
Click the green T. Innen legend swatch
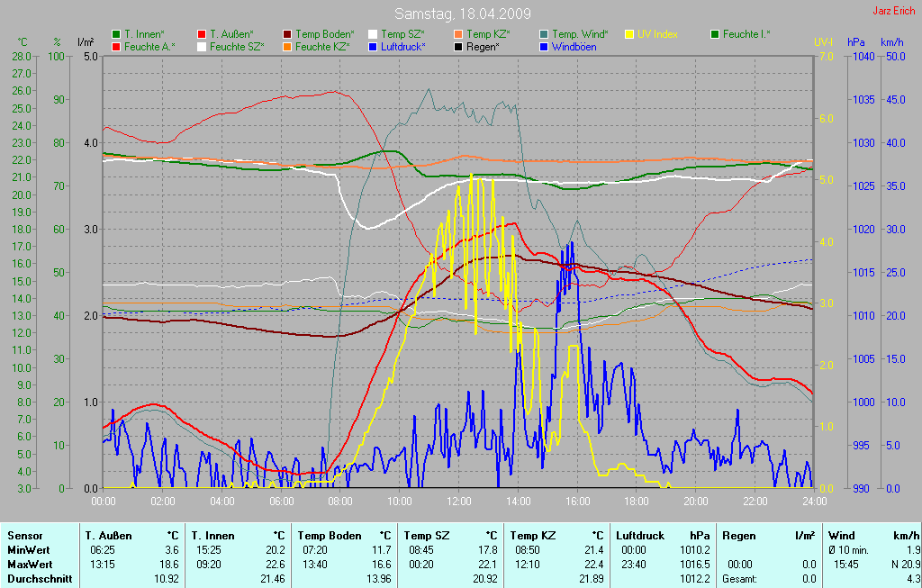pyautogui.click(x=116, y=34)
